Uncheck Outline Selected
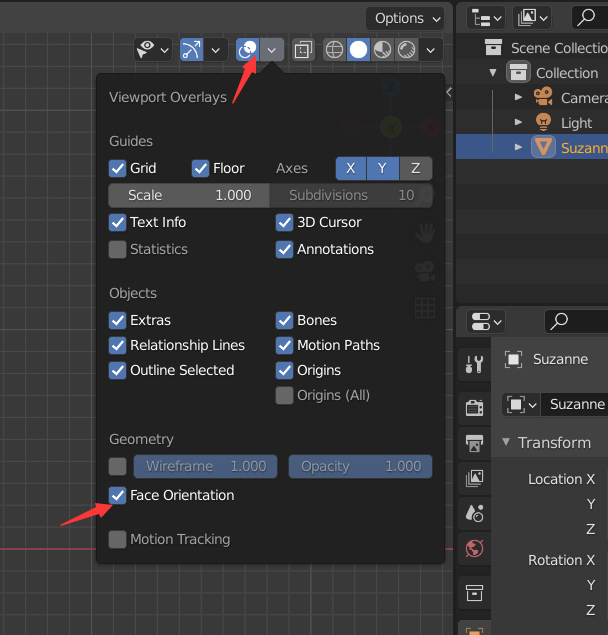 coord(117,371)
